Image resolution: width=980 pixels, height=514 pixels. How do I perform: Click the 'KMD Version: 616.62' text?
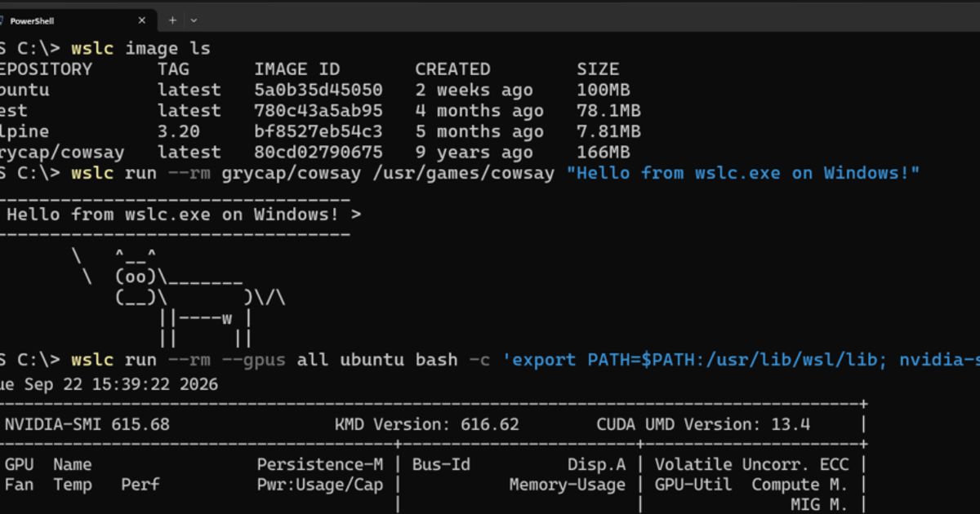click(426, 424)
